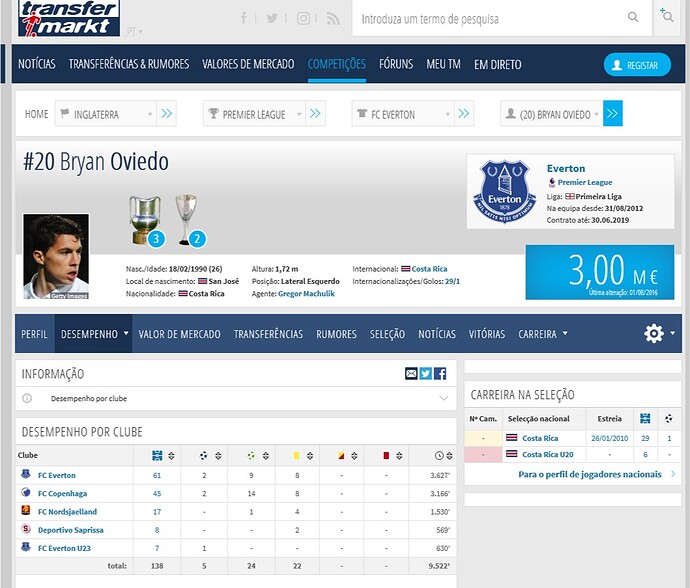
Task: Open the advanced search plus icon
Action: tap(666, 16)
